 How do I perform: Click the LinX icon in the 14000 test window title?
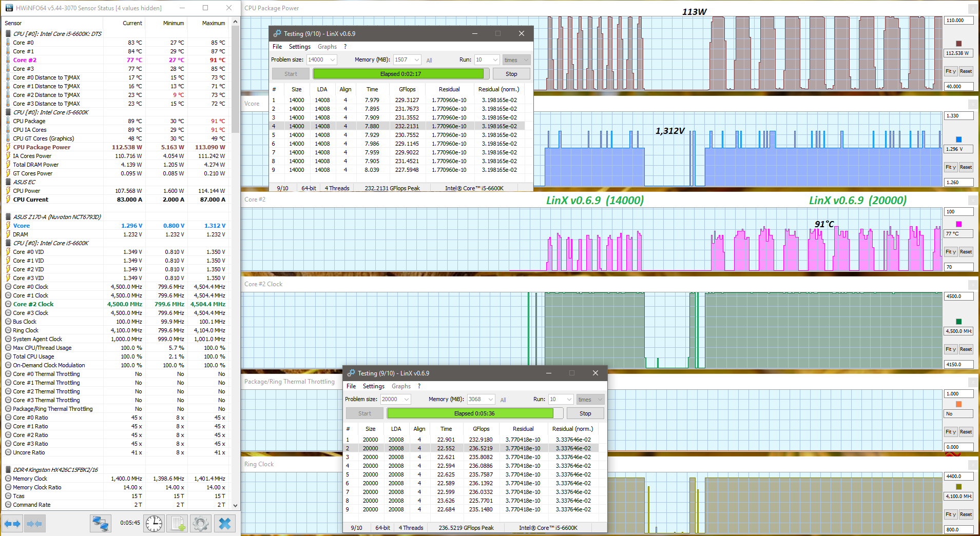coord(277,33)
